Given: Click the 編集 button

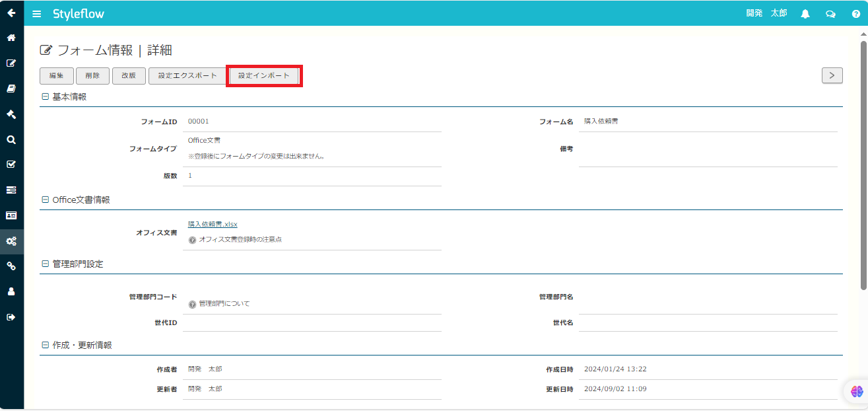Looking at the screenshot, I should 56,76.
